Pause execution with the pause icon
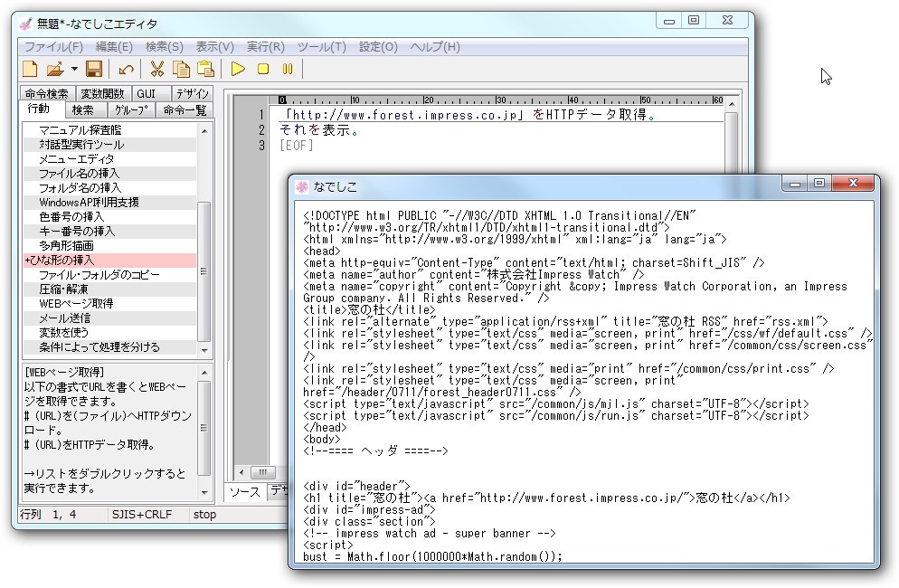 tap(288, 70)
